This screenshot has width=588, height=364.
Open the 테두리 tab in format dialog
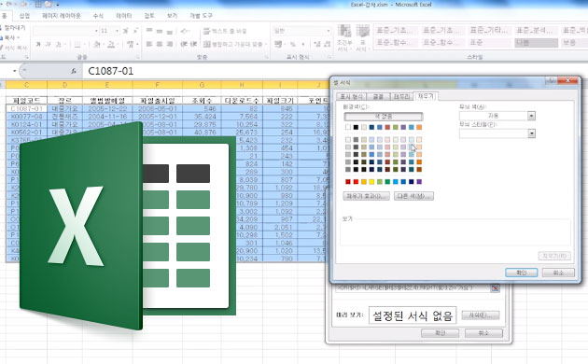pos(401,97)
